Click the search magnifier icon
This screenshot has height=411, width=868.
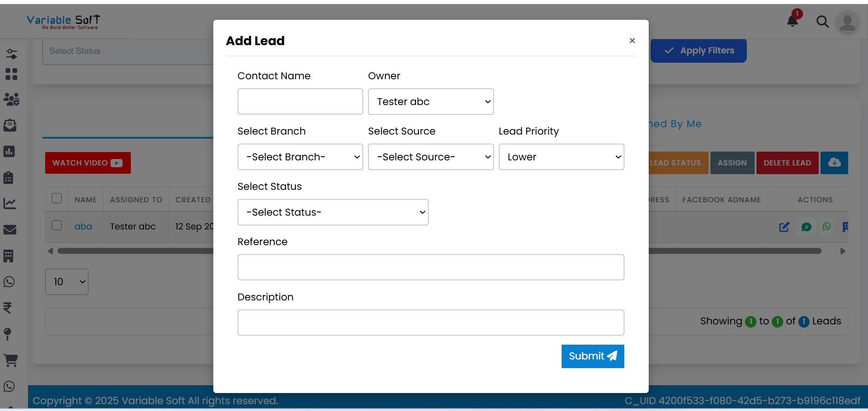tap(822, 22)
